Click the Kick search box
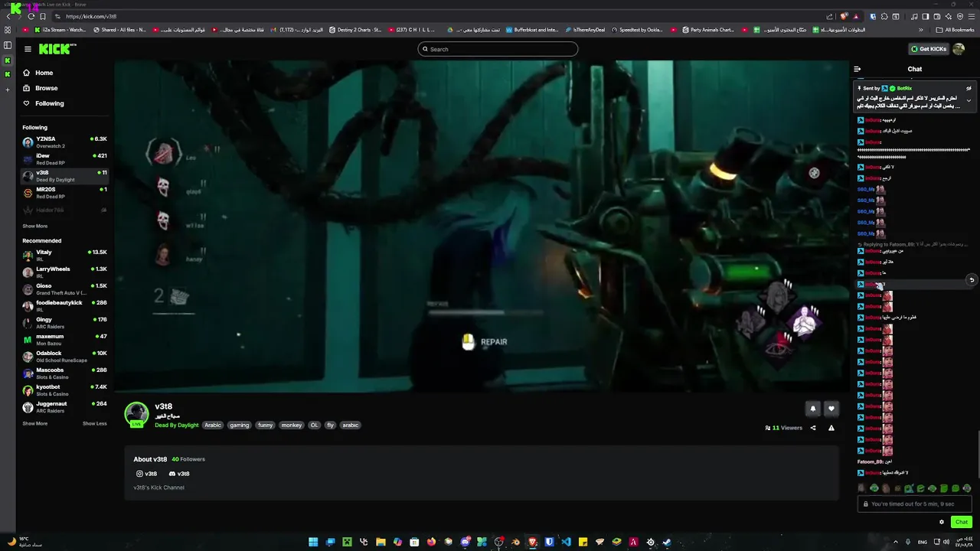 tap(498, 49)
